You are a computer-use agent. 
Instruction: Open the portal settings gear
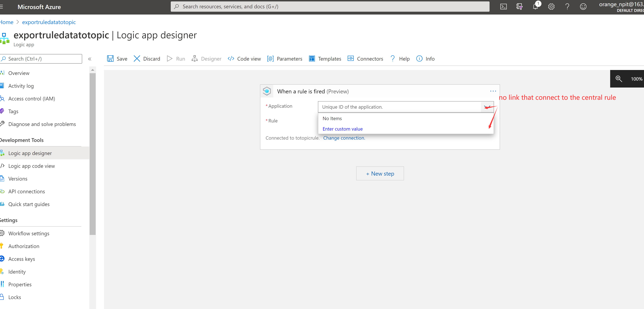click(551, 7)
